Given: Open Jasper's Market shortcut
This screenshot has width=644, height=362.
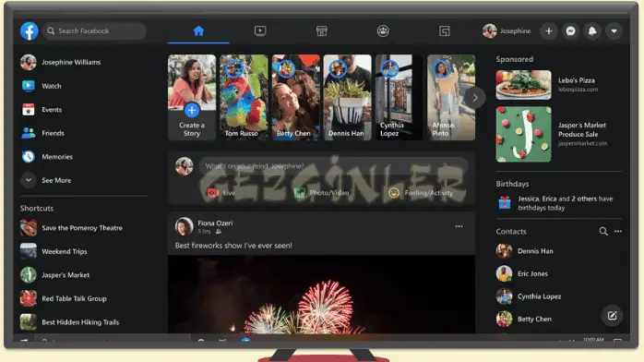Looking at the screenshot, I should click(x=55, y=275).
